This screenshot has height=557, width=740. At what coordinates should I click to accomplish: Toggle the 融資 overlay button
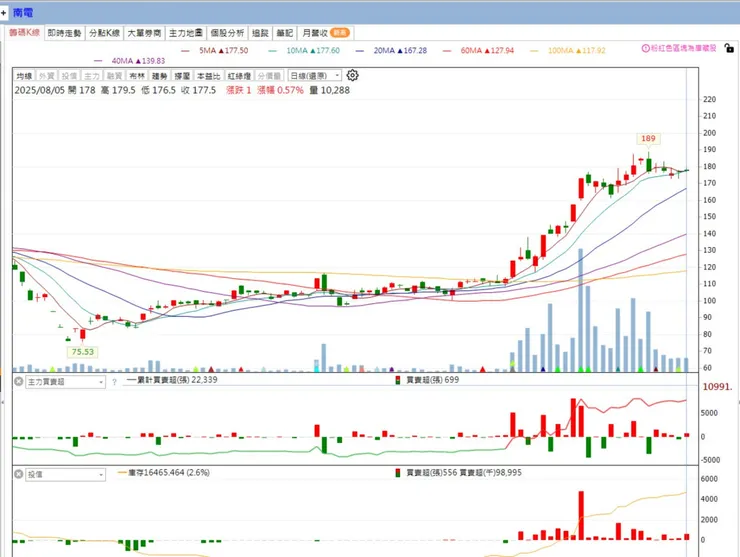[114, 76]
